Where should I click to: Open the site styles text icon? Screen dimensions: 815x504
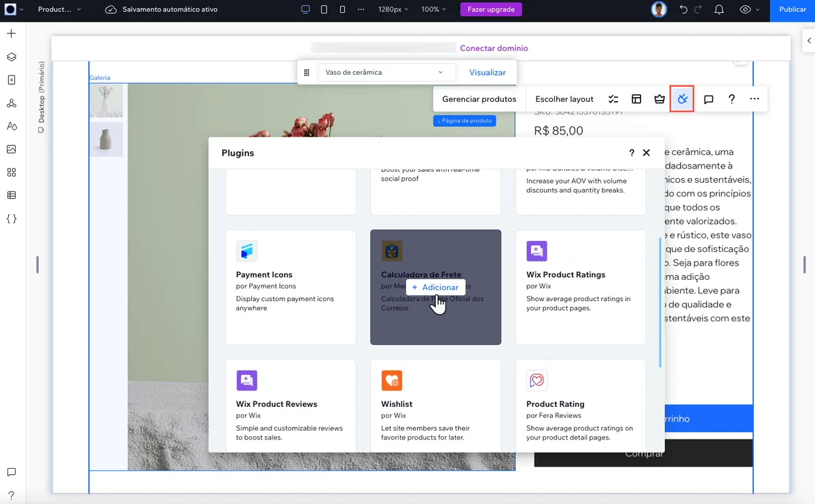click(12, 126)
